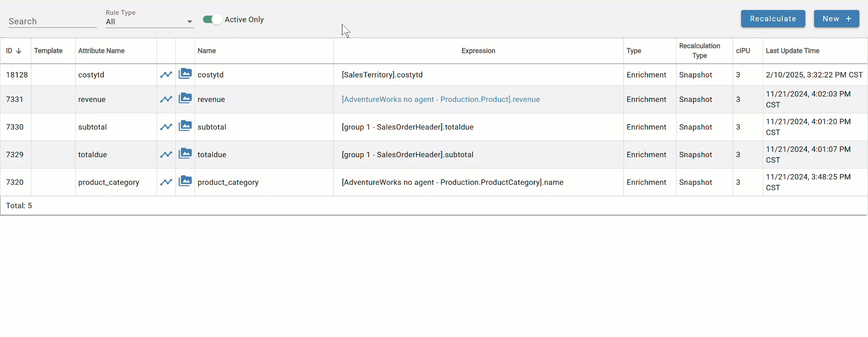
Task: Click Enrichment type in costytd row
Action: pos(646,75)
